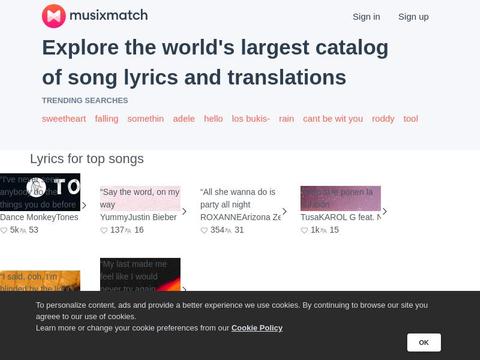Click translations icon on Yummy card
This screenshot has height=360, width=480.
pyautogui.click(x=128, y=231)
